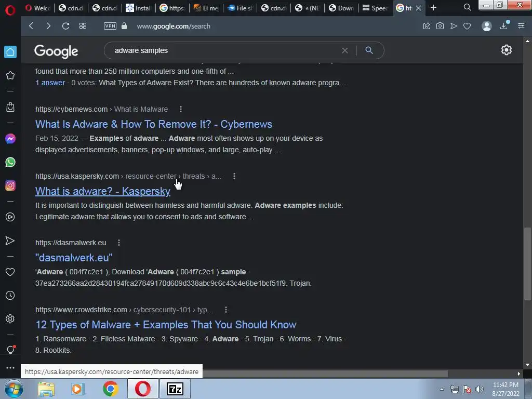Screen dimensions: 532x399
Task: Open sidebar Player icon
Action: point(10,217)
